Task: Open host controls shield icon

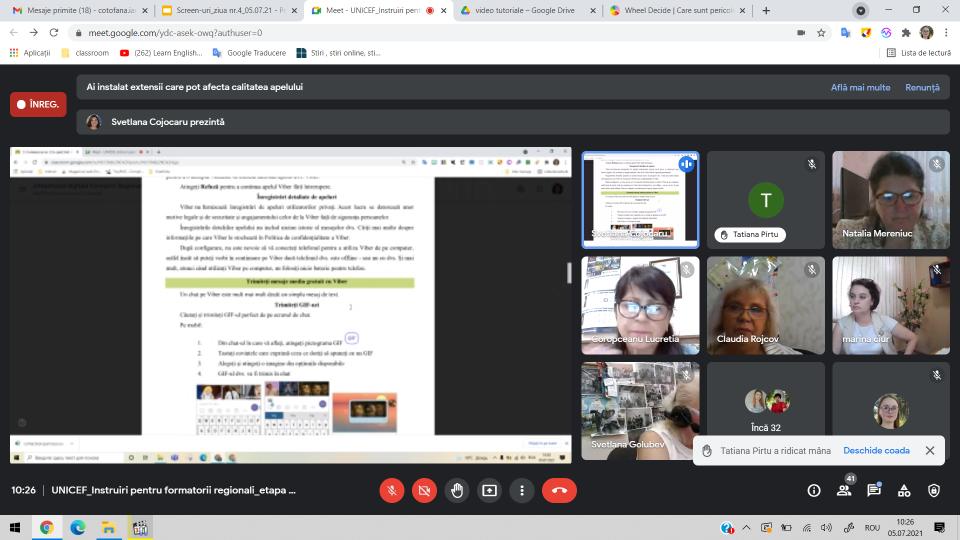Action: tap(934, 490)
